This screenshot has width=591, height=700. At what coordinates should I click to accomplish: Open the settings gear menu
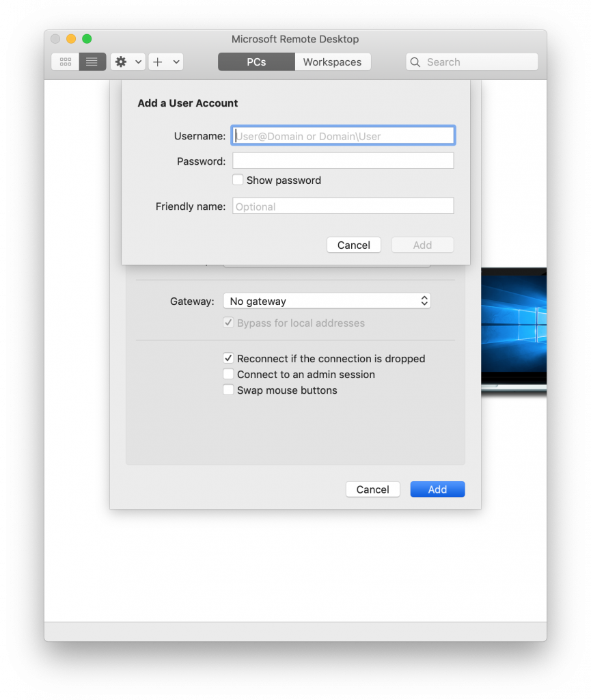pos(122,62)
